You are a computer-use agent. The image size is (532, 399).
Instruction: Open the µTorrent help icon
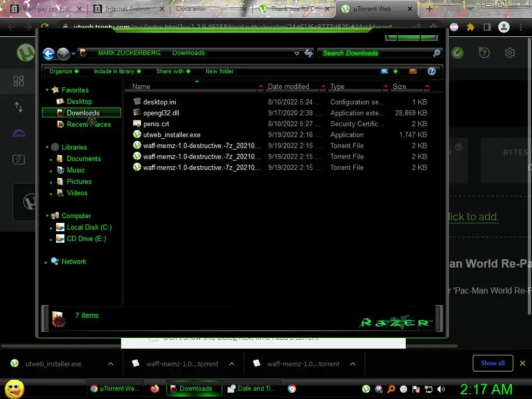pos(484,52)
